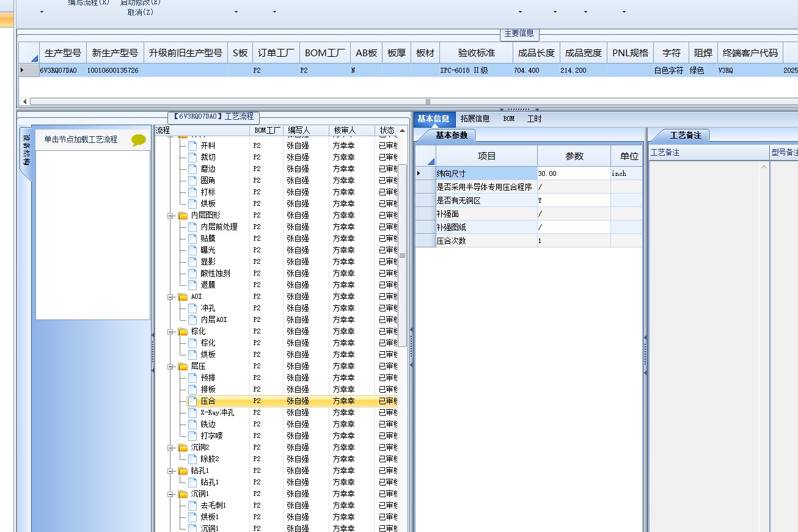This screenshot has height=532, width=798.
Task: Click the file icon beside 冲孔
Action: pos(192,308)
